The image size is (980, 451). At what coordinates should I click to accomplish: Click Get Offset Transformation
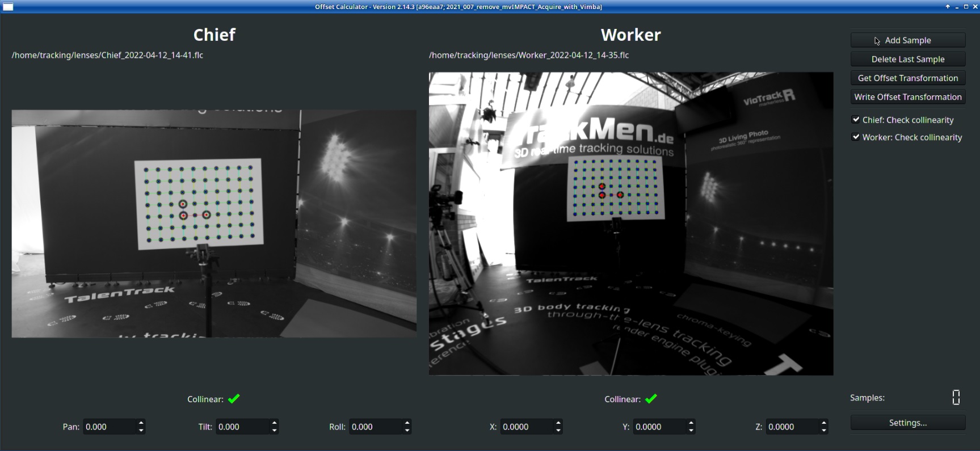coord(907,78)
